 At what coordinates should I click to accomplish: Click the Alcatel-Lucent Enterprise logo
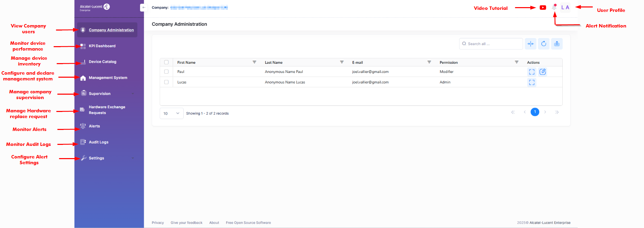(95, 7)
